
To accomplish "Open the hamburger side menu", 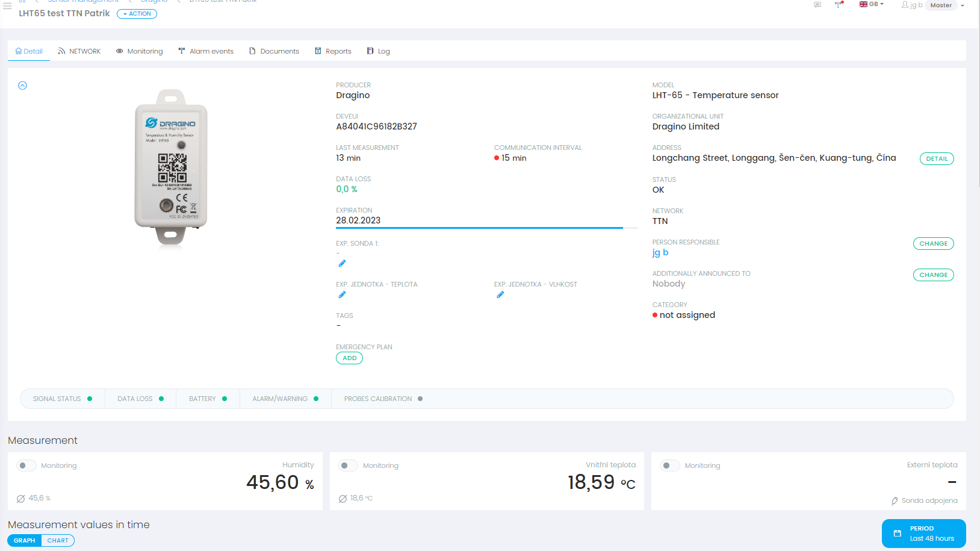I will coord(7,5).
